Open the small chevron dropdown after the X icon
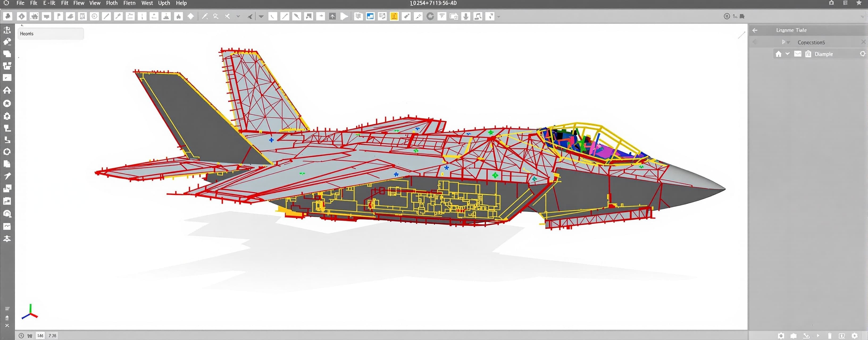 [238, 16]
